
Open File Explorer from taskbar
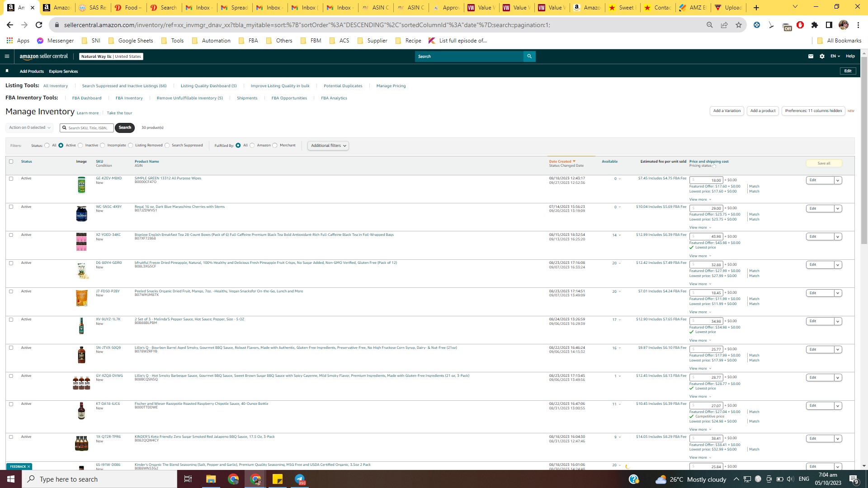click(211, 479)
